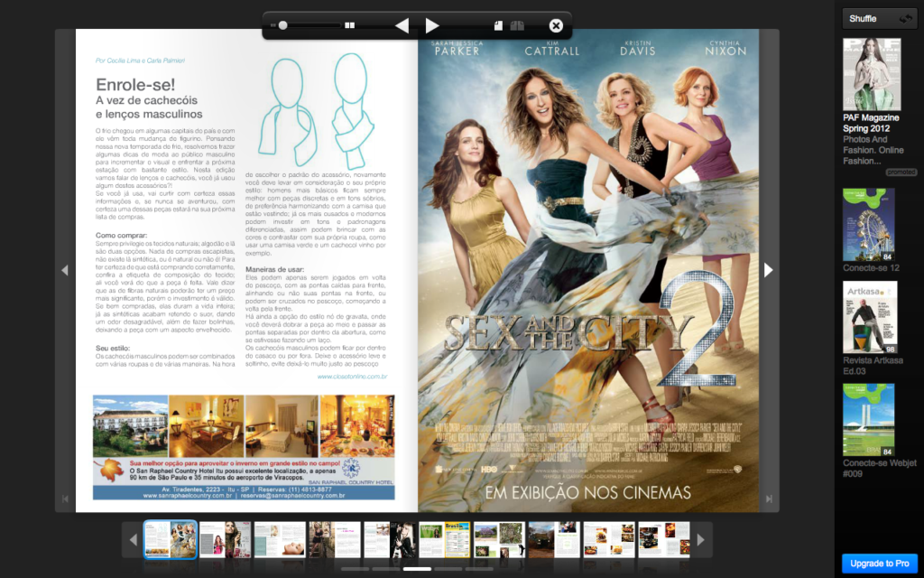Click 'EM EXIBIÇÃO NOS CINEMAS' text on poster
The width and height of the screenshot is (924, 578).
[x=587, y=492]
